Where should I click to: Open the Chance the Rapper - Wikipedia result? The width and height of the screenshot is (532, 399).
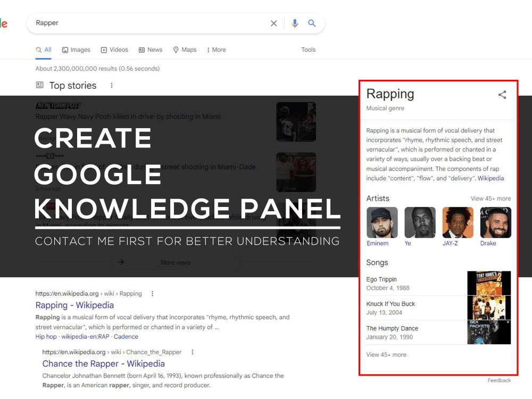point(104,364)
